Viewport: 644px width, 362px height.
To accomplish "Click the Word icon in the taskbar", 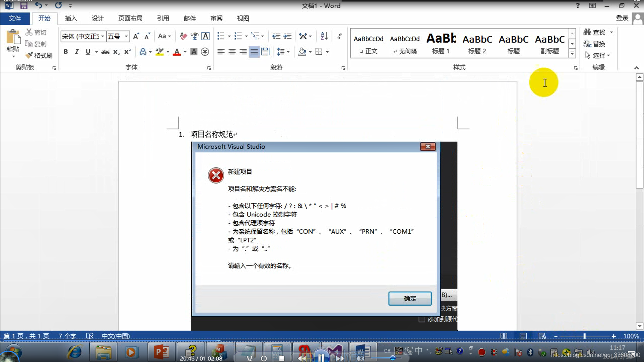I will pos(362,352).
